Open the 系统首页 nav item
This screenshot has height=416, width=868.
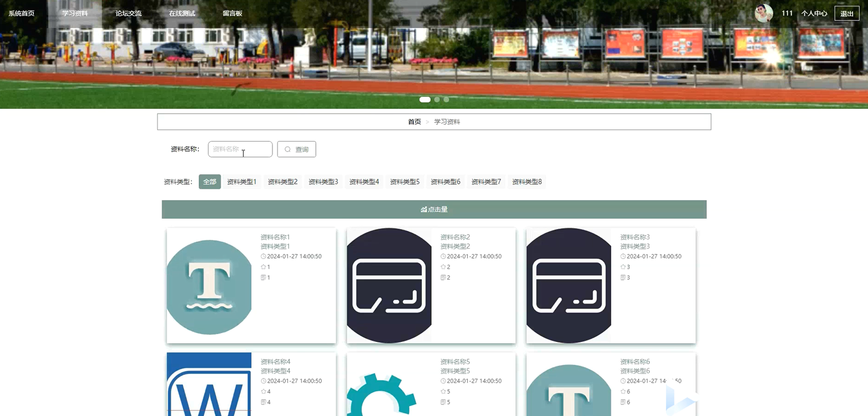tap(21, 14)
